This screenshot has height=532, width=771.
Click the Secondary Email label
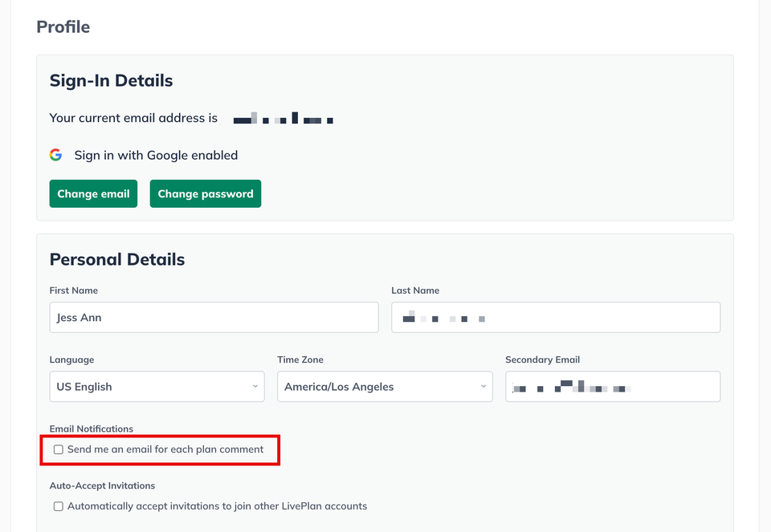tap(542, 359)
